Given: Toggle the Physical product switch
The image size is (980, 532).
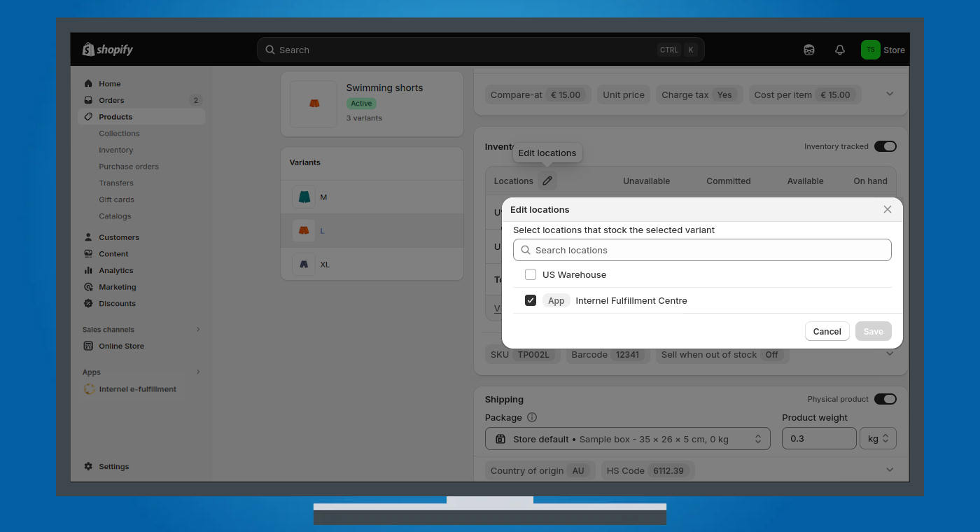Looking at the screenshot, I should [x=885, y=399].
